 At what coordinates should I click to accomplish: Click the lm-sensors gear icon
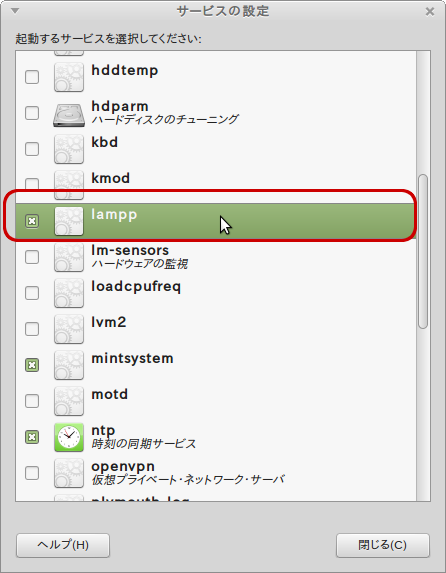(x=69, y=257)
